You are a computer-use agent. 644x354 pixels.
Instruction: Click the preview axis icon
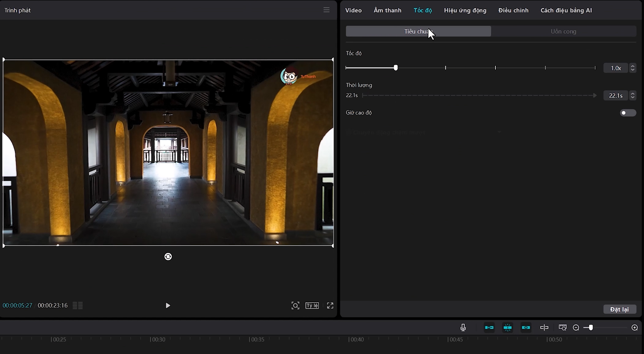click(544, 327)
